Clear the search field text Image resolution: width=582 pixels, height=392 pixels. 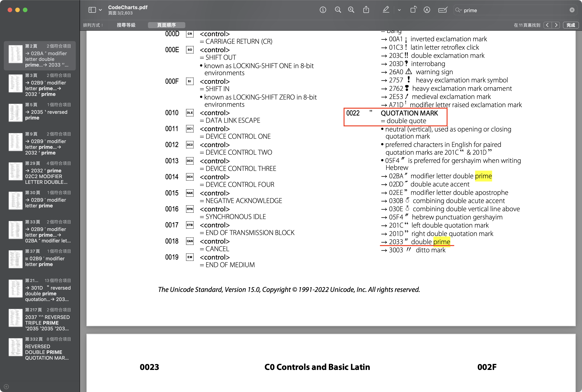(x=572, y=10)
